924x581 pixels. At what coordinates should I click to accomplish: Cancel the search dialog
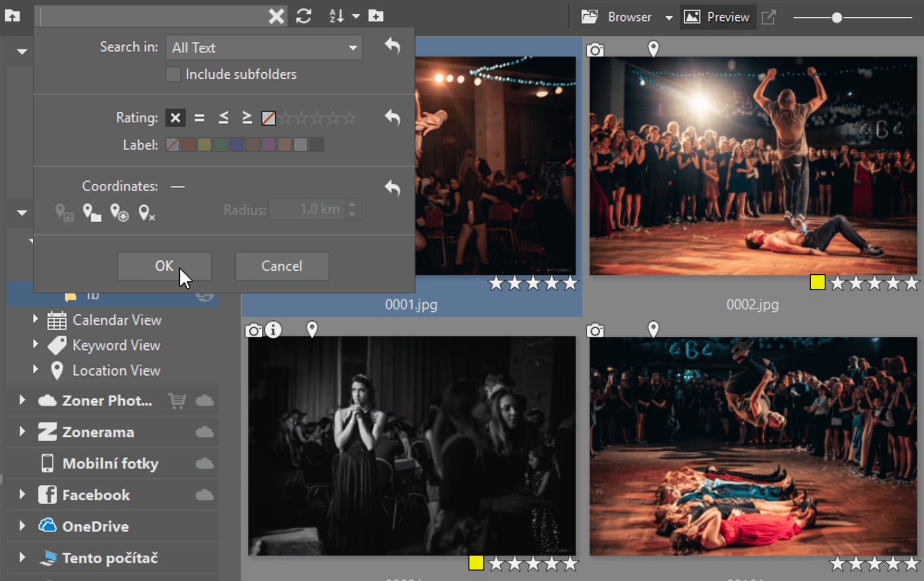point(282,266)
